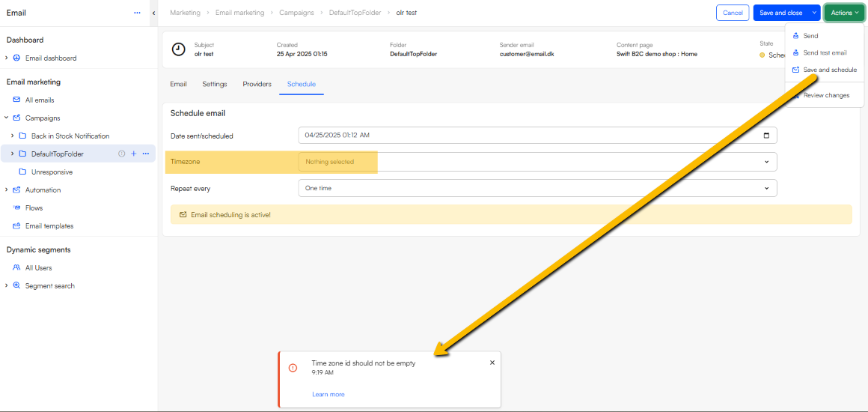Collapse the Campaigns tree node
Viewport: 868px width, 412px height.
click(x=7, y=118)
